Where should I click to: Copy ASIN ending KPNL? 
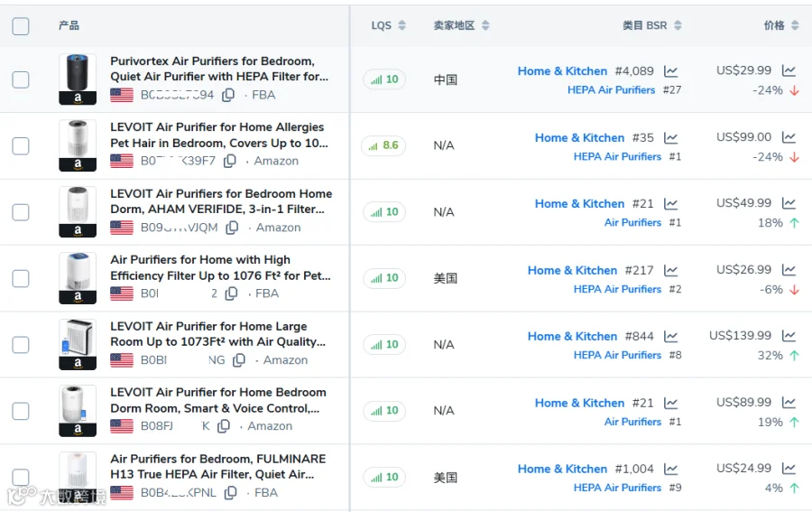[x=231, y=492]
